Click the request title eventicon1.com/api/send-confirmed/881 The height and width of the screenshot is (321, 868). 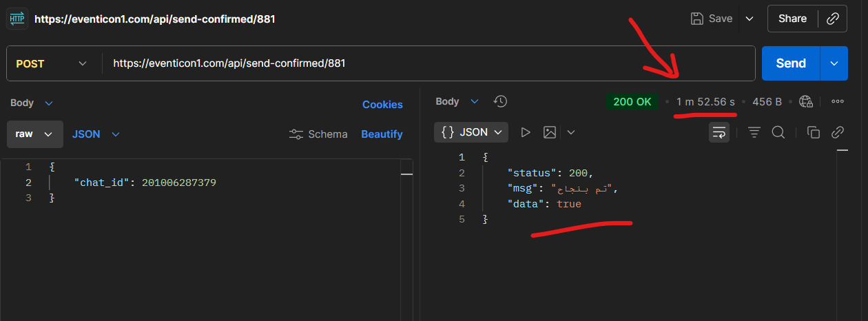coord(155,19)
